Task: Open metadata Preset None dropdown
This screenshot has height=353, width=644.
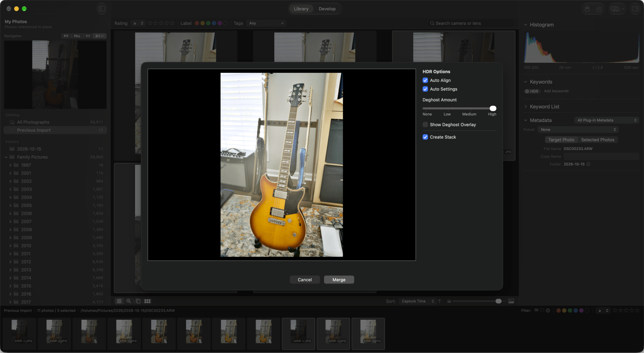Action: click(x=578, y=130)
